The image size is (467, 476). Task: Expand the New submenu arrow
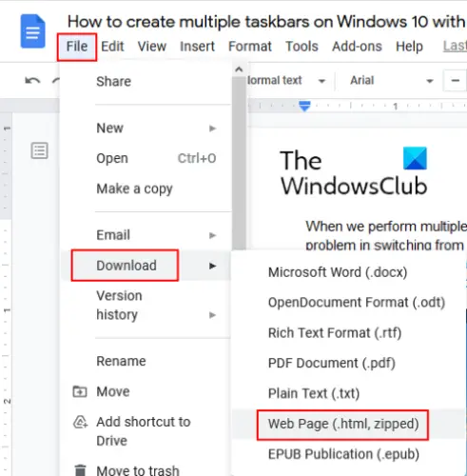click(x=212, y=129)
